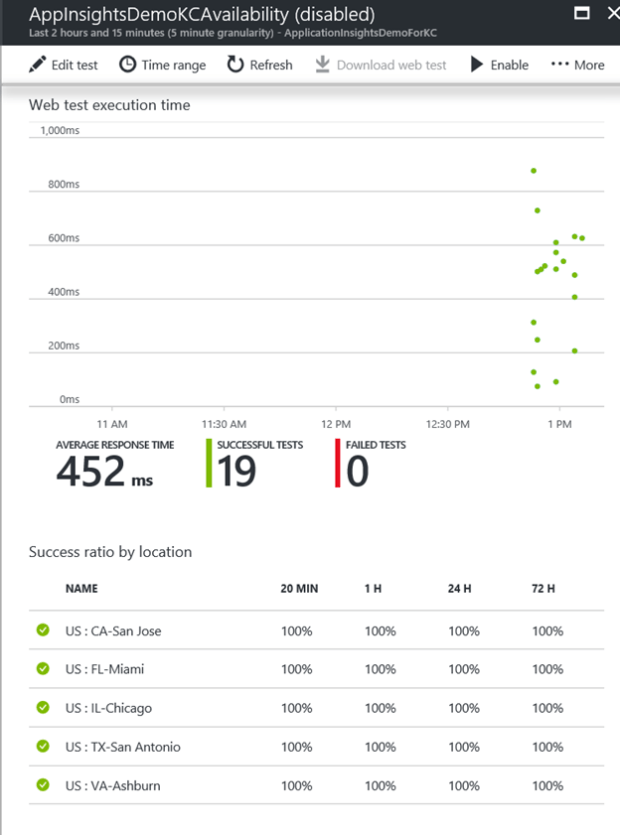Click the 72 H column header
This screenshot has height=835, width=620.
(x=545, y=589)
